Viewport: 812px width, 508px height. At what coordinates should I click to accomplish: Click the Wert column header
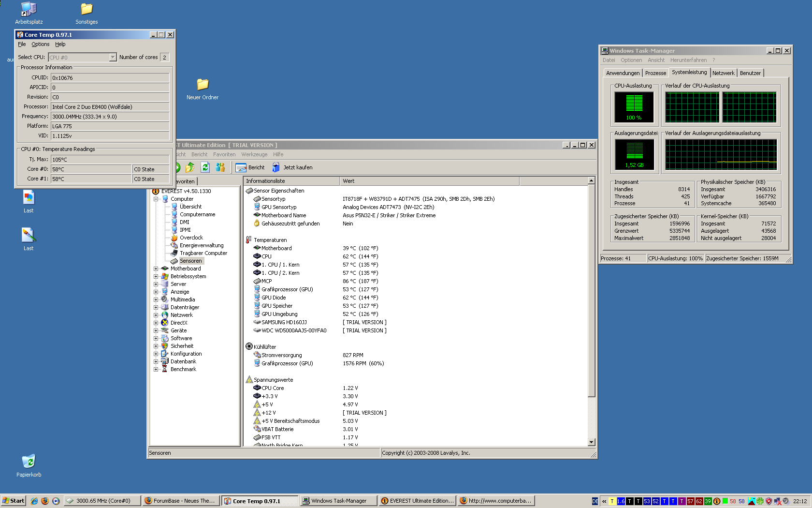(x=429, y=181)
